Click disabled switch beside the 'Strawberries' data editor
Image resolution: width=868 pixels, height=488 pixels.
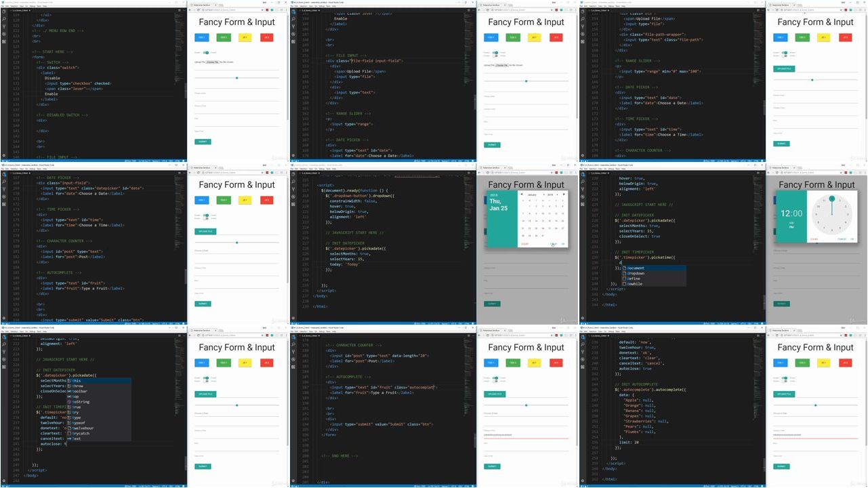pyautogui.click(x=785, y=381)
